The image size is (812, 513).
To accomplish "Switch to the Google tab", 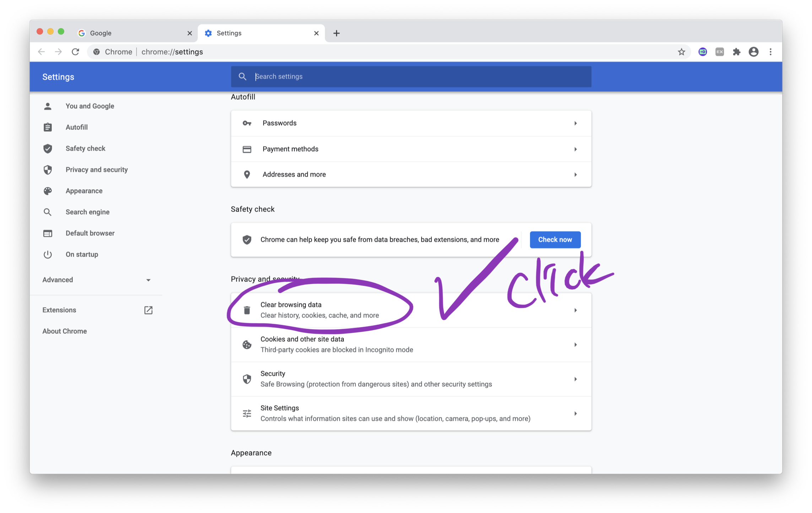I will tap(135, 33).
